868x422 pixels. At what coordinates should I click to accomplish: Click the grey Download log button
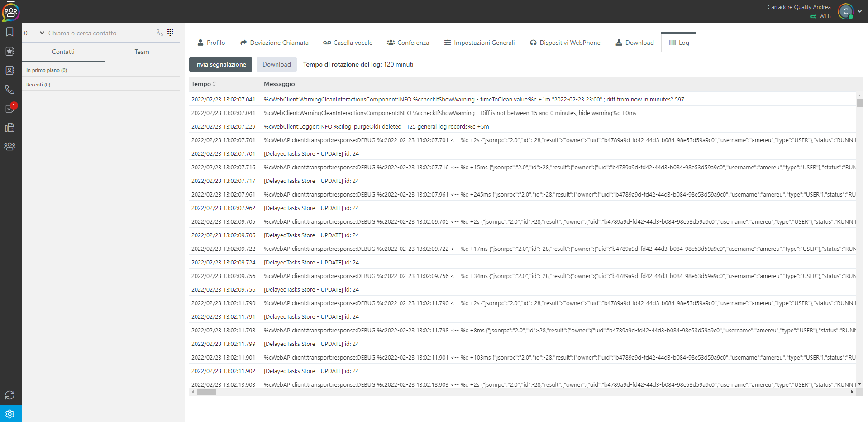pos(277,64)
